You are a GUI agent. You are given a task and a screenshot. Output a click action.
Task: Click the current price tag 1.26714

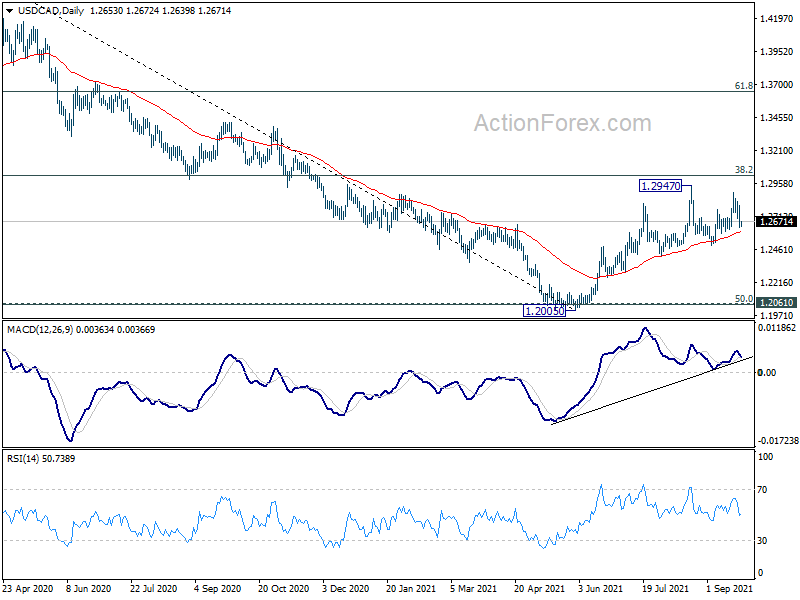776,222
